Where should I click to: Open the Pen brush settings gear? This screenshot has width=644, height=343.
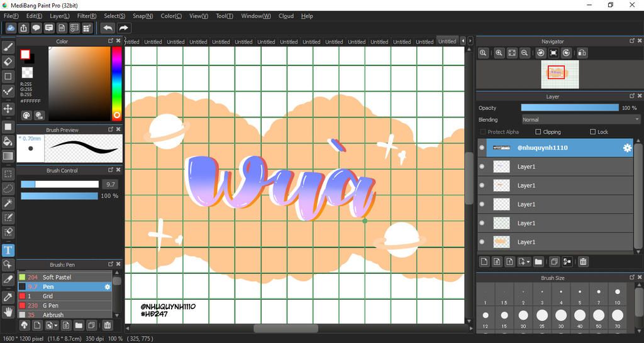pyautogui.click(x=107, y=287)
